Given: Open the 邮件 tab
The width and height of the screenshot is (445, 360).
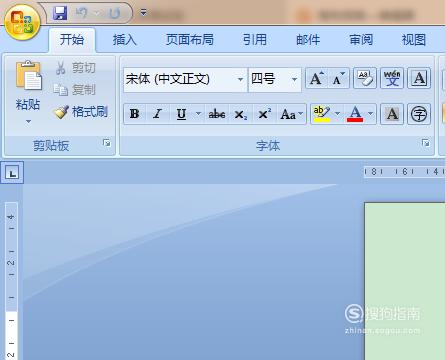Looking at the screenshot, I should (x=308, y=40).
